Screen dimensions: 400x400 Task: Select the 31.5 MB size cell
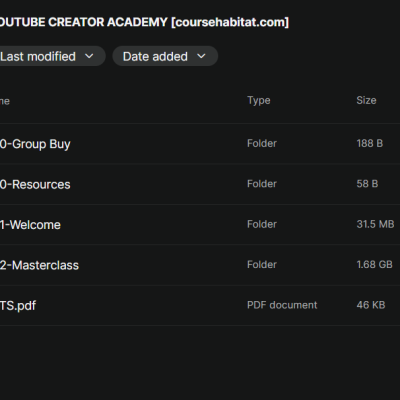375,224
